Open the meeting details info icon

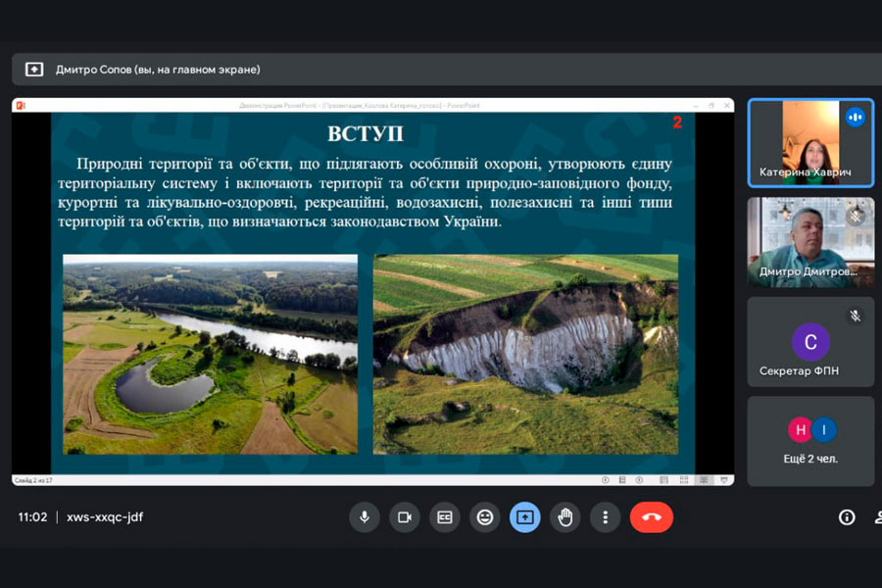point(847,517)
